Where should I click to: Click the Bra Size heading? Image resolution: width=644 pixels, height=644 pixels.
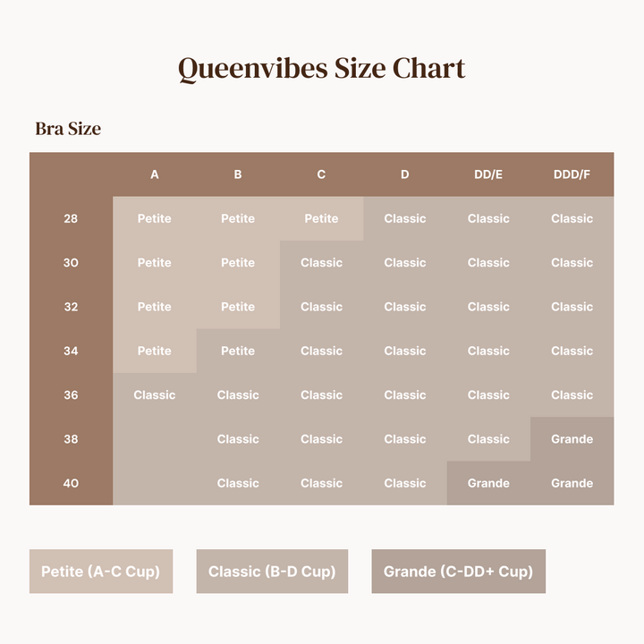pyautogui.click(x=68, y=129)
